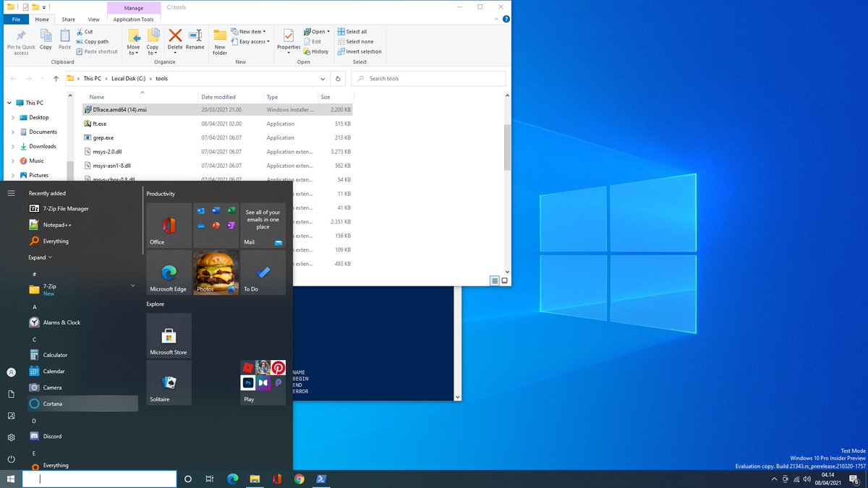The image size is (868, 488).
Task: Expand the Recently added list in Start
Action: click(40, 257)
